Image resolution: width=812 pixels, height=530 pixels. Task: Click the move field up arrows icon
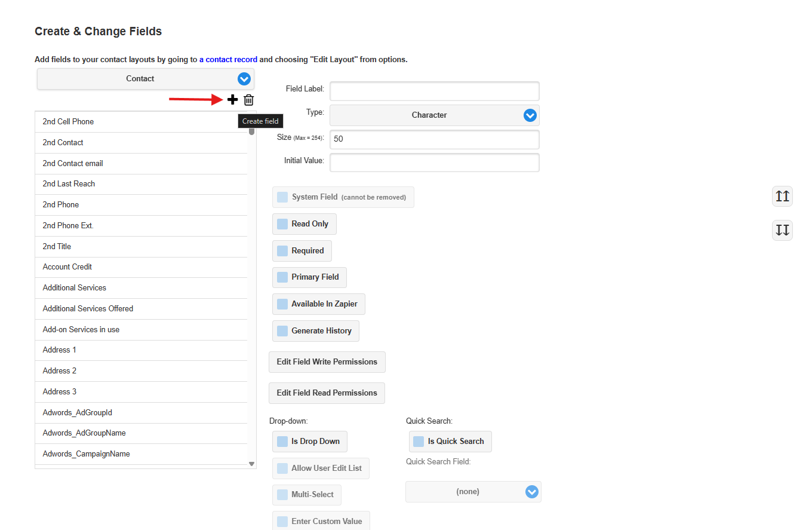782,196
